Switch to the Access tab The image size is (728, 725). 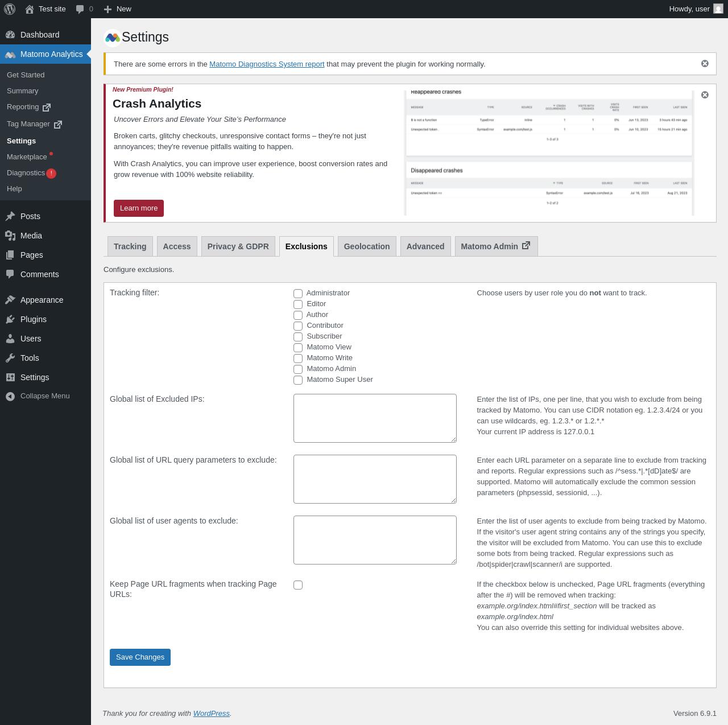[177, 246]
